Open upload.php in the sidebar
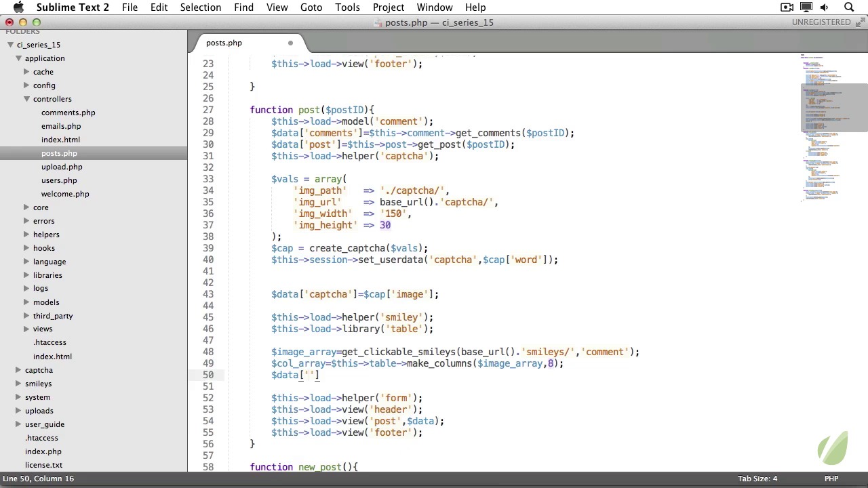 click(62, 167)
